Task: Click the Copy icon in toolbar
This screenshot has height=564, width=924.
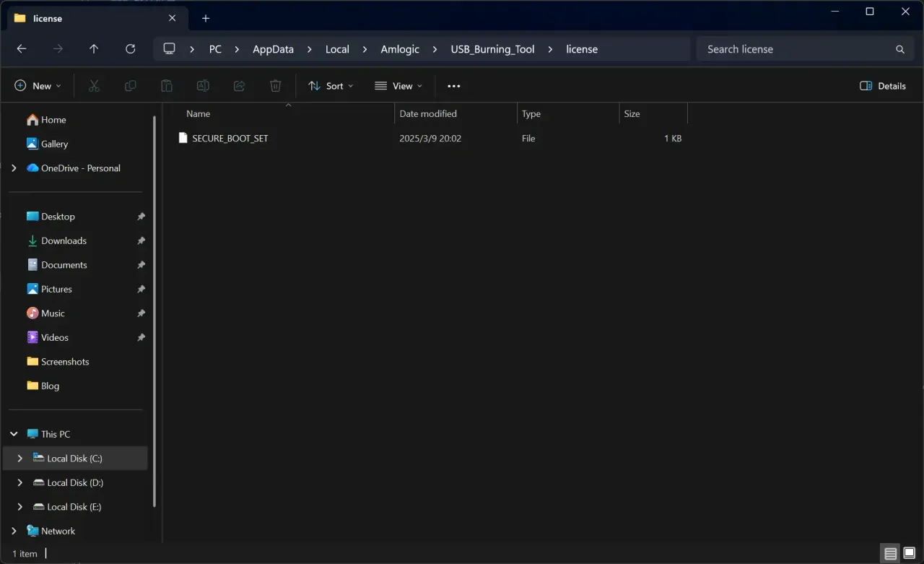Action: pos(130,86)
